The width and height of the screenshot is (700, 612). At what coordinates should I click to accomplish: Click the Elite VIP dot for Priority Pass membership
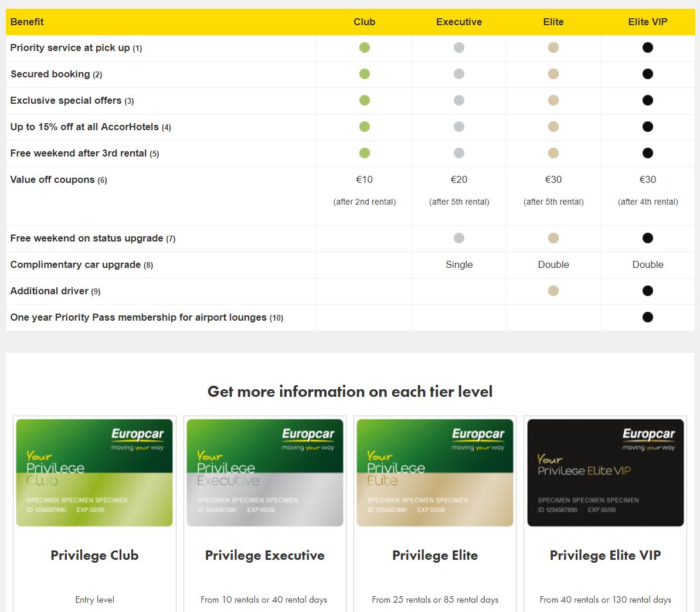(x=648, y=317)
